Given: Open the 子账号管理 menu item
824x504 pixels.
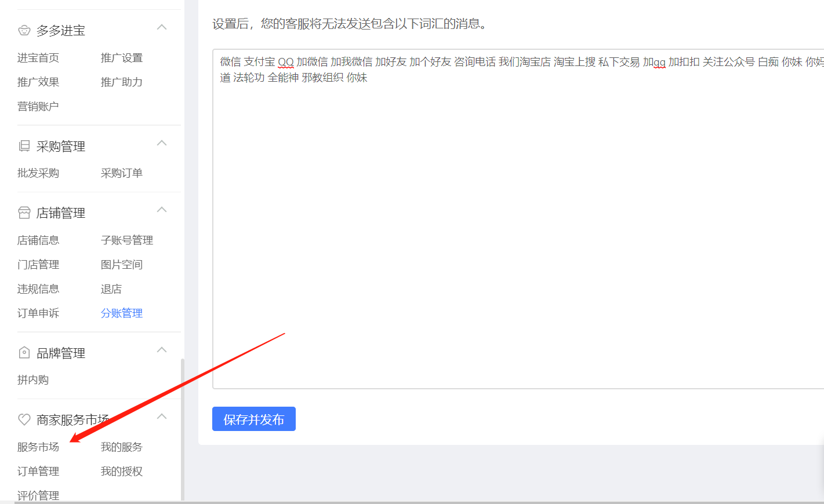Looking at the screenshot, I should point(127,240).
